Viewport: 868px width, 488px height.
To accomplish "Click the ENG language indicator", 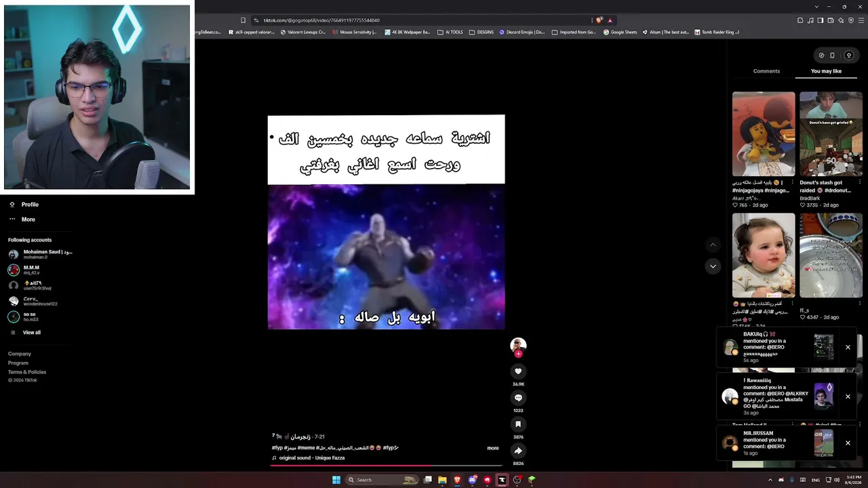I will (816, 480).
